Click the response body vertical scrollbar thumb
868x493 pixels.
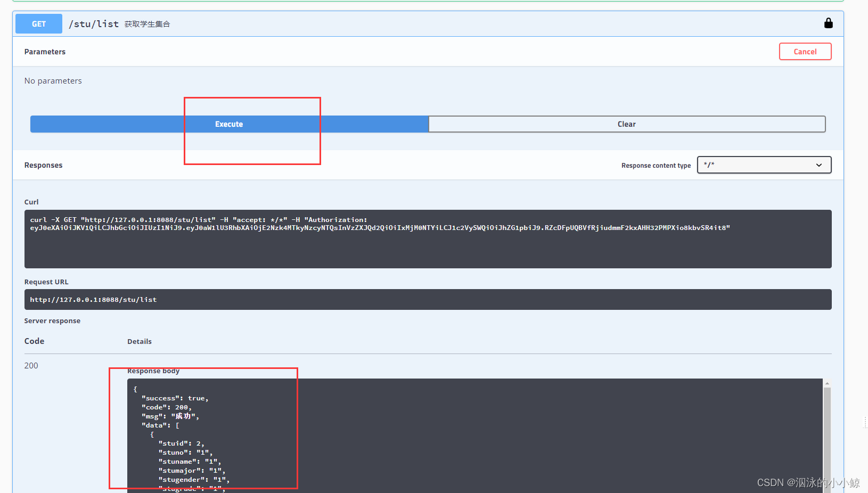pyautogui.click(x=827, y=440)
